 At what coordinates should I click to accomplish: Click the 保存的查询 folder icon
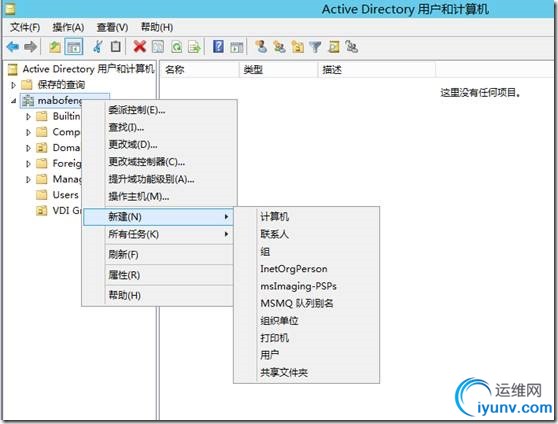tap(27, 85)
